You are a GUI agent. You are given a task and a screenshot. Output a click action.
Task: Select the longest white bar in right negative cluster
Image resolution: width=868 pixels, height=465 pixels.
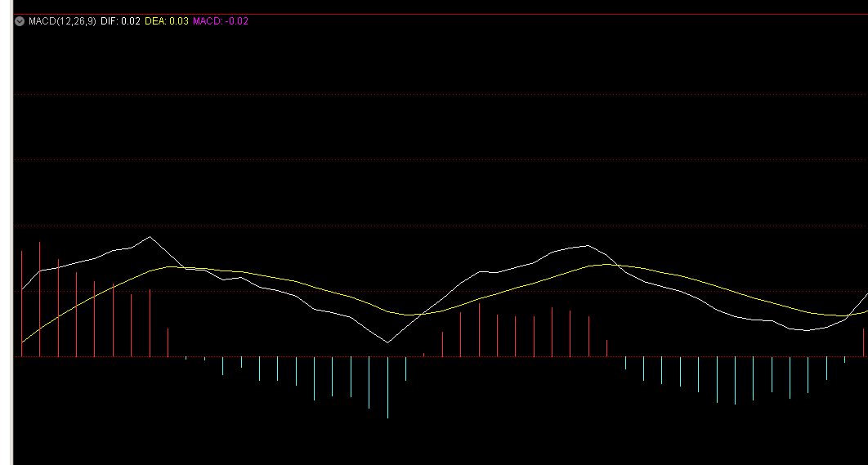point(735,381)
